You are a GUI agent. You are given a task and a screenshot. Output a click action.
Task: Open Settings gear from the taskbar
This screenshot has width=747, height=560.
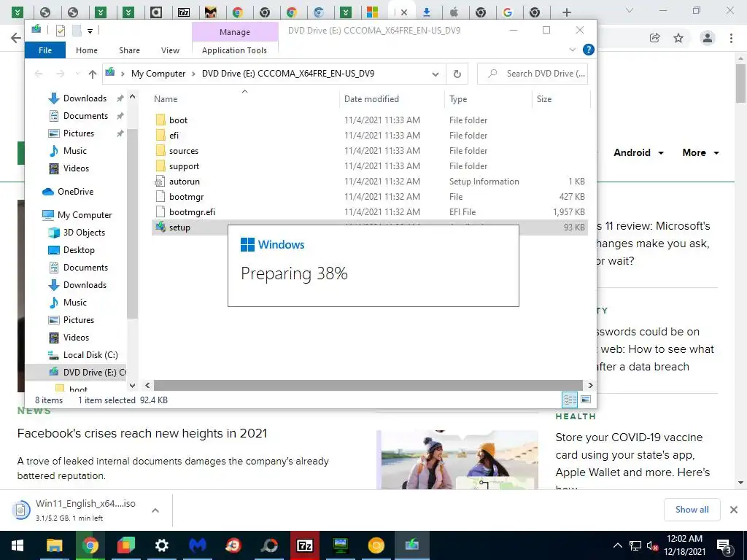162,545
